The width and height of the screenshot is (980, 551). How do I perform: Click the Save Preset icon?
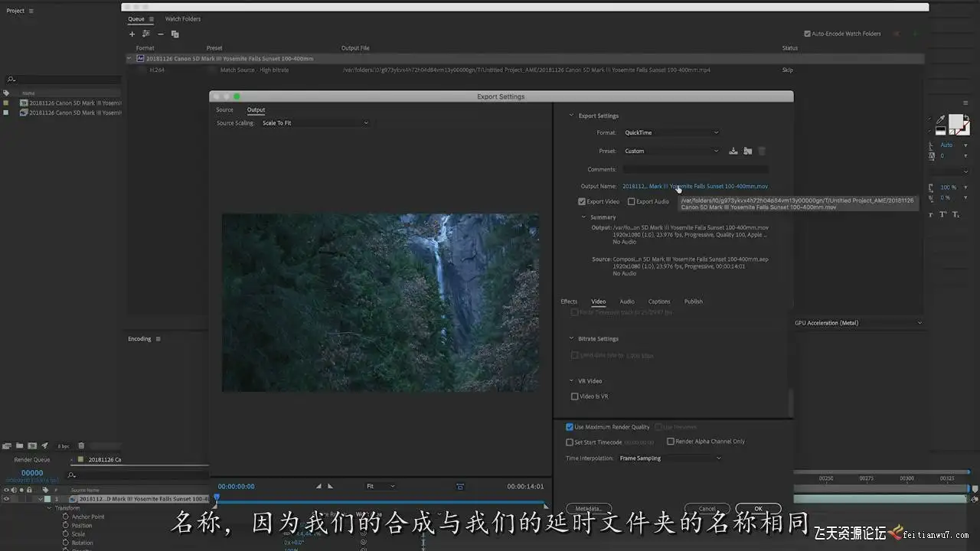click(733, 151)
